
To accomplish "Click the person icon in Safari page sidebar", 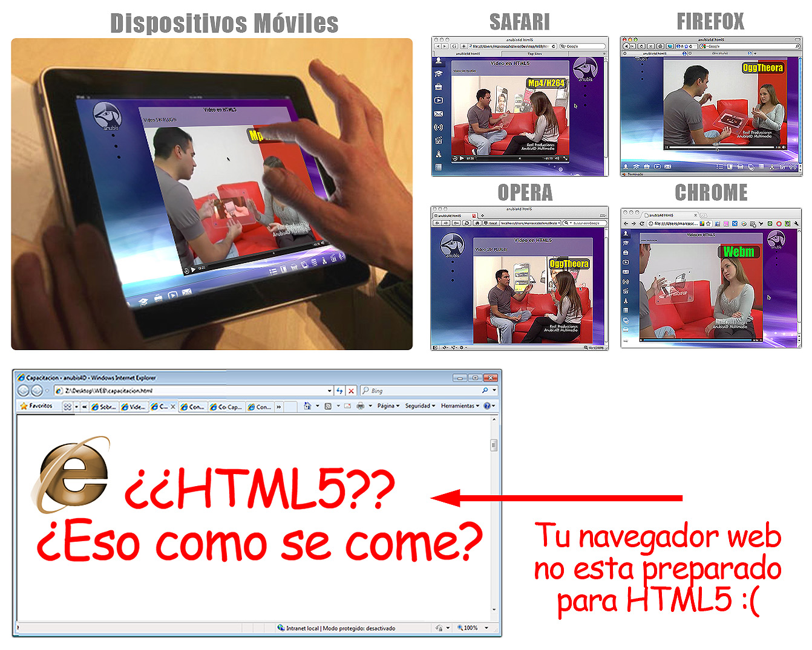I will [438, 60].
